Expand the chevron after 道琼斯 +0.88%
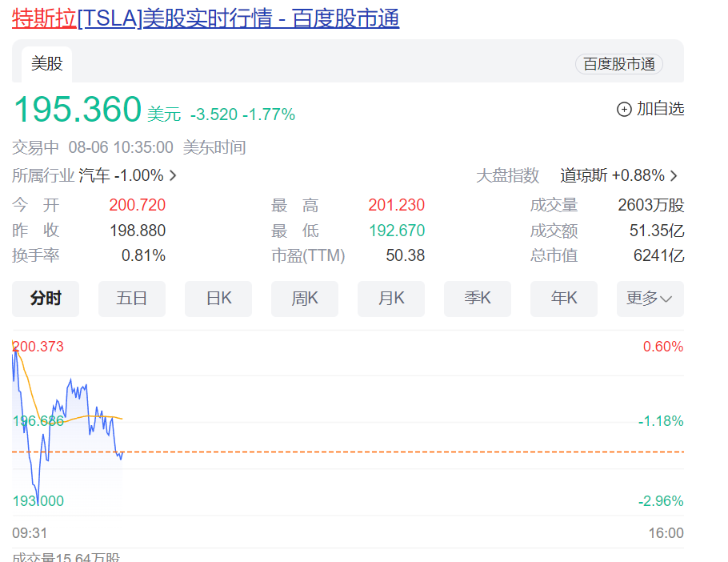728x562 pixels. click(x=674, y=175)
